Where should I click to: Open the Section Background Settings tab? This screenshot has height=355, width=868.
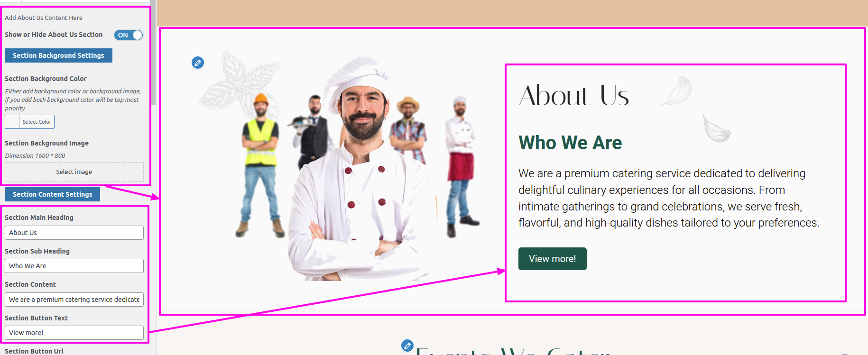click(58, 55)
